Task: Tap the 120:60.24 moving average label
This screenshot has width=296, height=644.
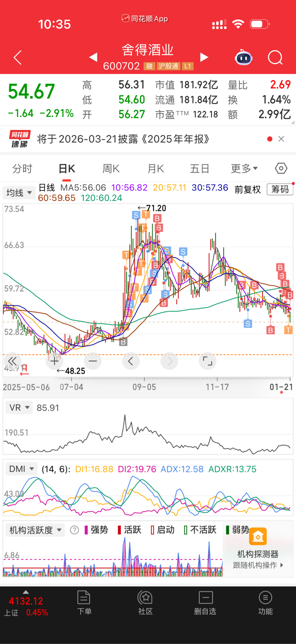Action: tap(101, 198)
